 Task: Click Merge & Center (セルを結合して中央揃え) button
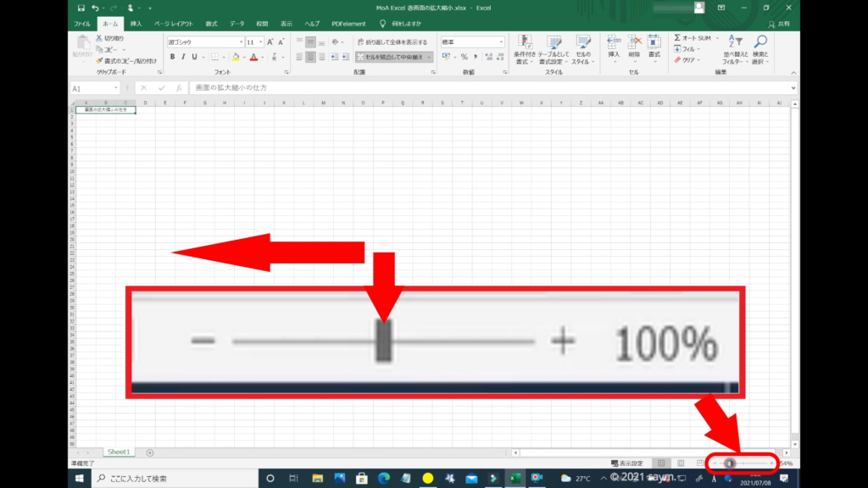point(392,57)
